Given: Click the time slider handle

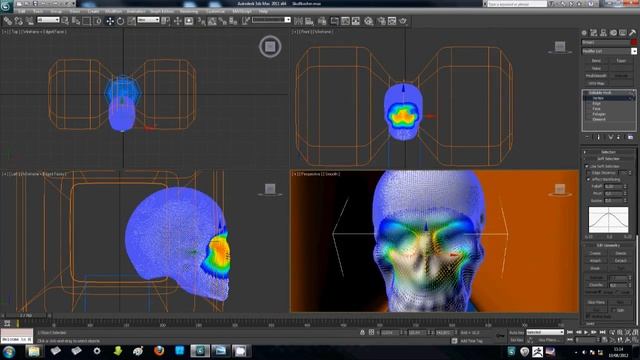Looking at the screenshot, I should click(26, 316).
